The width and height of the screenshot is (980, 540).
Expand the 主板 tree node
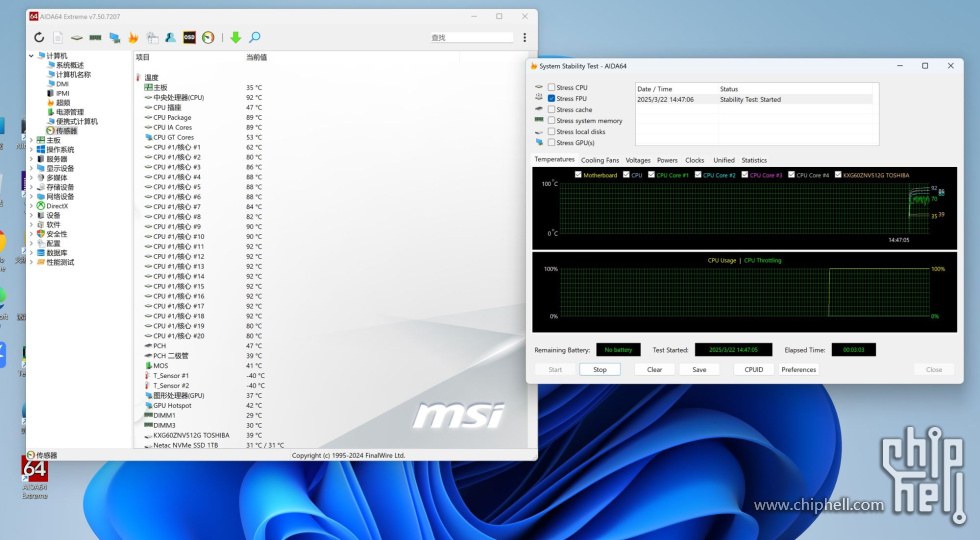(31, 140)
